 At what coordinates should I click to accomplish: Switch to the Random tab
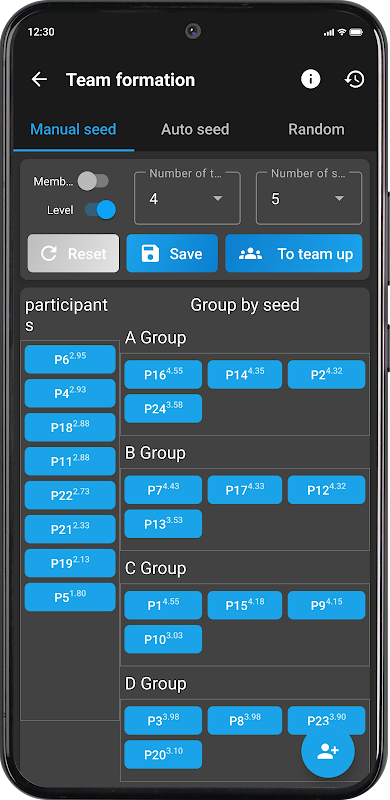pos(316,130)
